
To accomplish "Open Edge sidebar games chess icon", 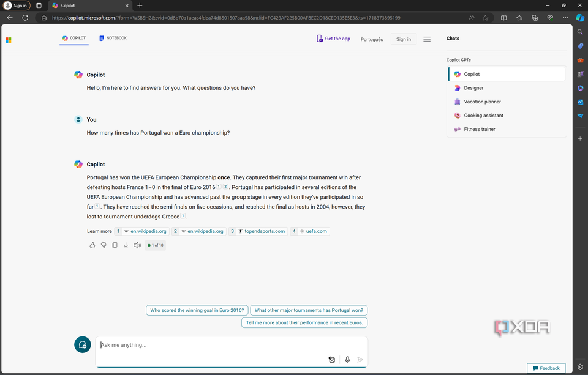I will (580, 74).
